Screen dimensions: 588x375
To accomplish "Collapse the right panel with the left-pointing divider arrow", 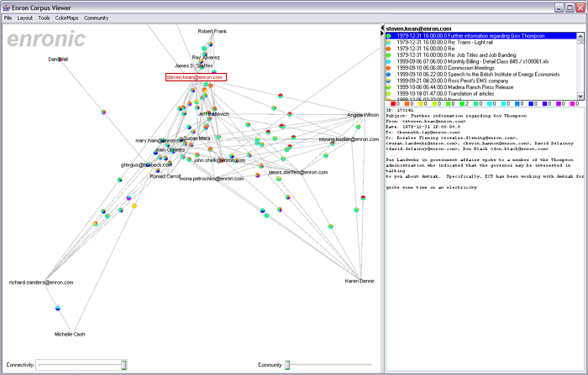I will click(382, 28).
